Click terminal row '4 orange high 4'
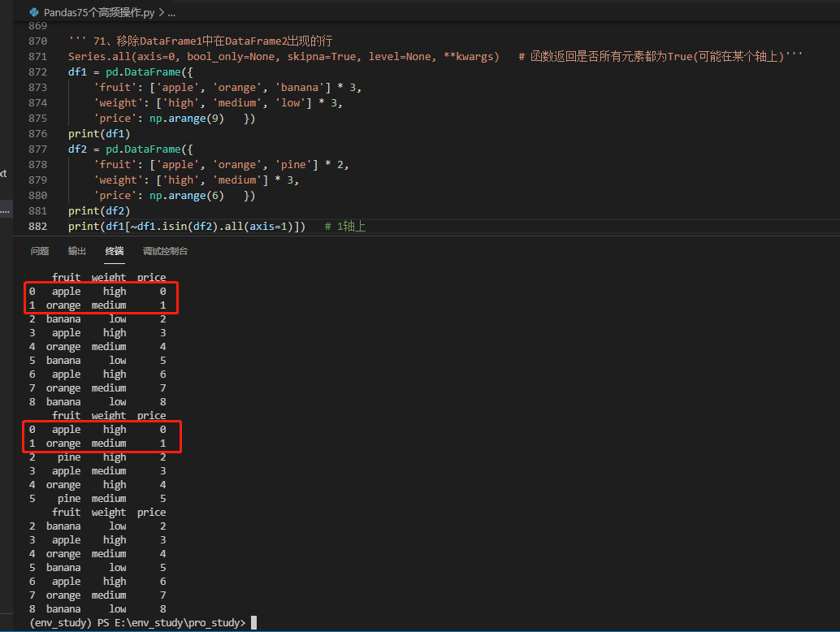This screenshot has height=632, width=840. tap(97, 485)
